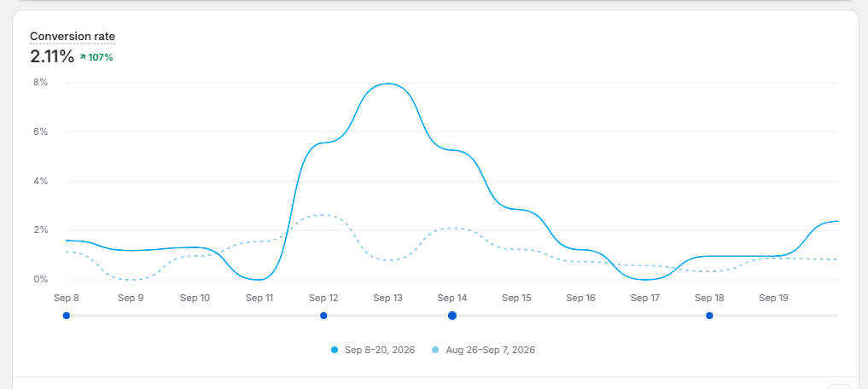Click the Aug 26–Sep 7, 2026 legend dot
868x389 pixels.
click(435, 350)
